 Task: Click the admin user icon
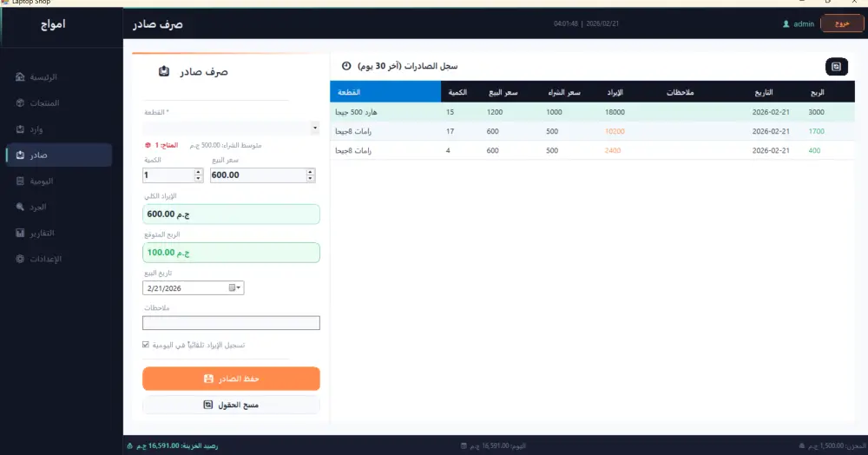click(x=786, y=23)
